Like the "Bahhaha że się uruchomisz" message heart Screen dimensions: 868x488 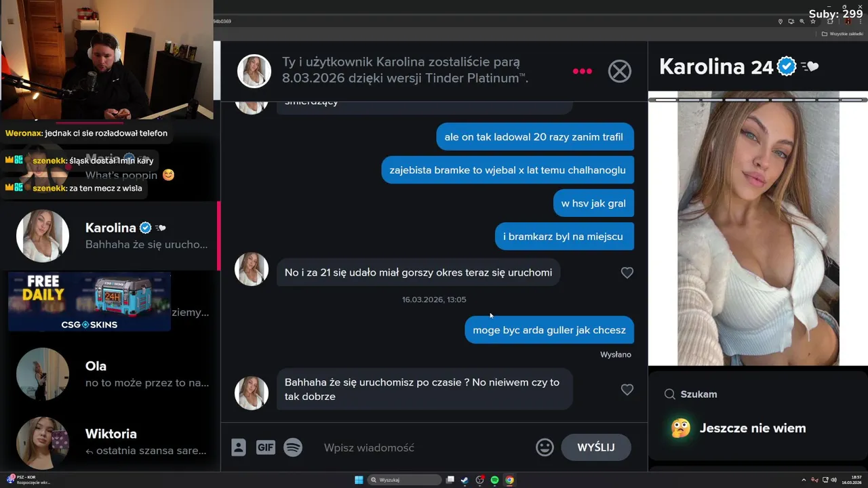point(627,390)
